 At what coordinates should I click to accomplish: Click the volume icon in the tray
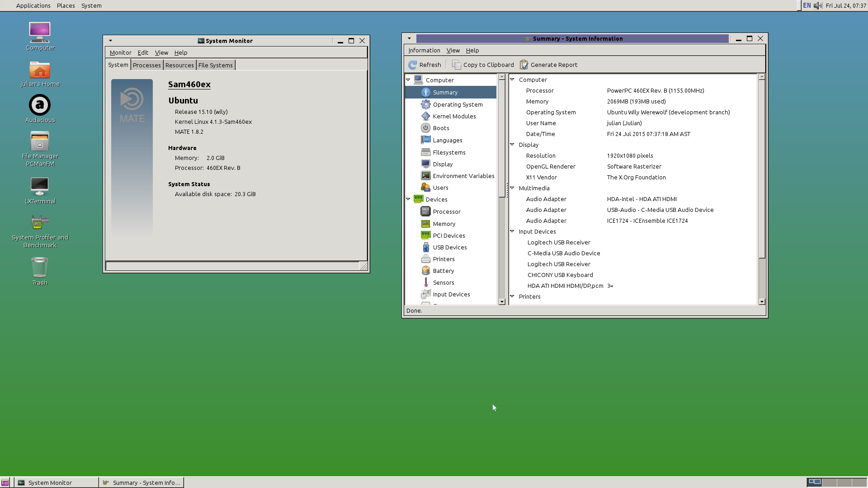click(x=818, y=6)
